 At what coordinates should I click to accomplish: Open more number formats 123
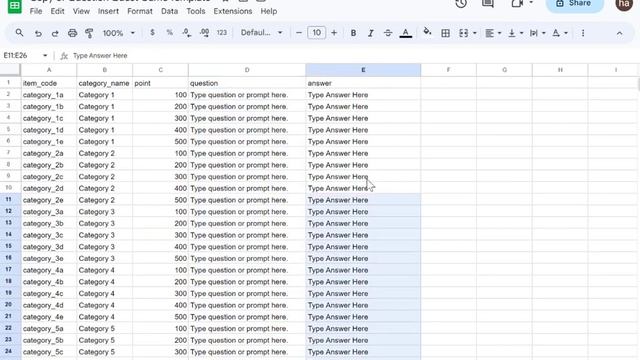(222, 33)
